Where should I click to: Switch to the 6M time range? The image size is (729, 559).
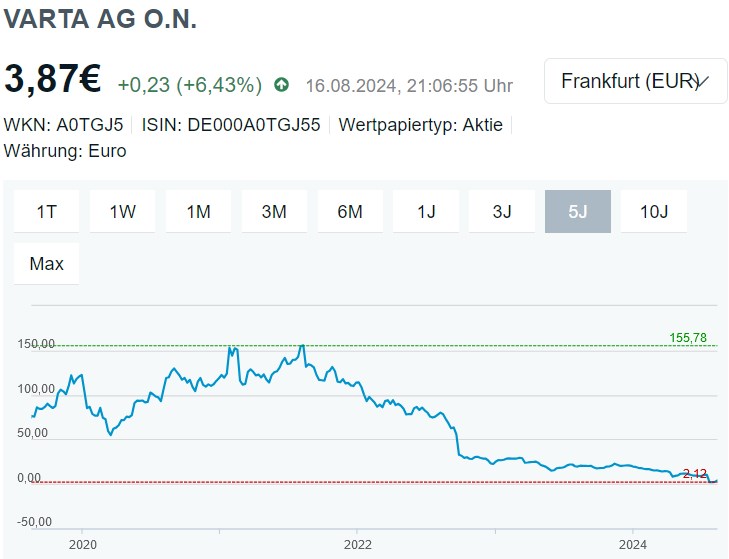(350, 211)
